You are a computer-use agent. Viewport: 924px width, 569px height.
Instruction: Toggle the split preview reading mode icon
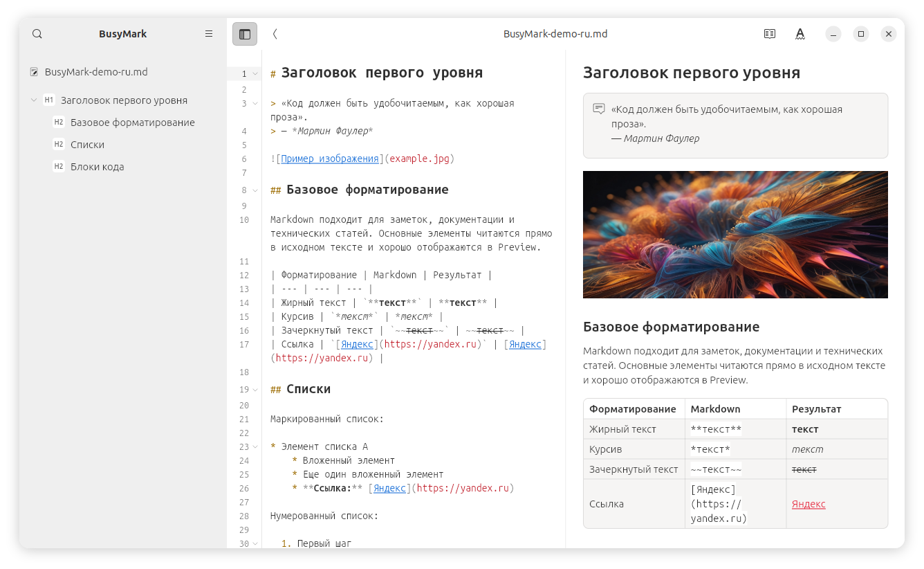tap(770, 34)
